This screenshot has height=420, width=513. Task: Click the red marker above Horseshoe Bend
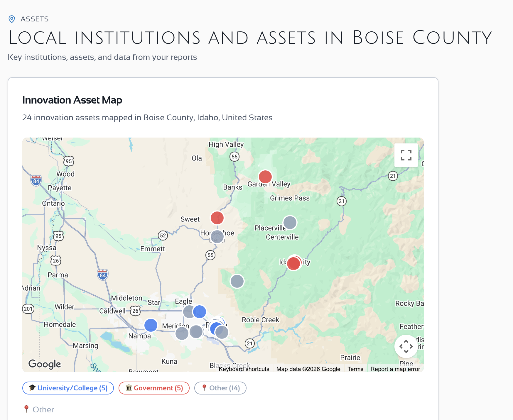coord(217,218)
